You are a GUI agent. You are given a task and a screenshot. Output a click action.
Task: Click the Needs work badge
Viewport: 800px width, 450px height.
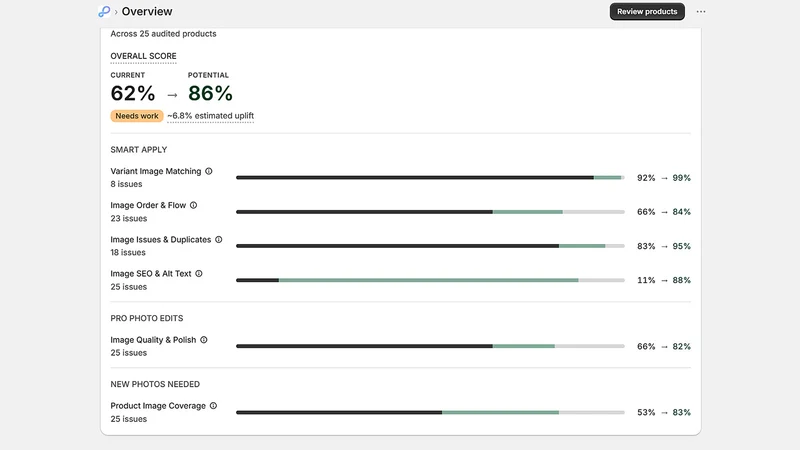click(x=137, y=116)
